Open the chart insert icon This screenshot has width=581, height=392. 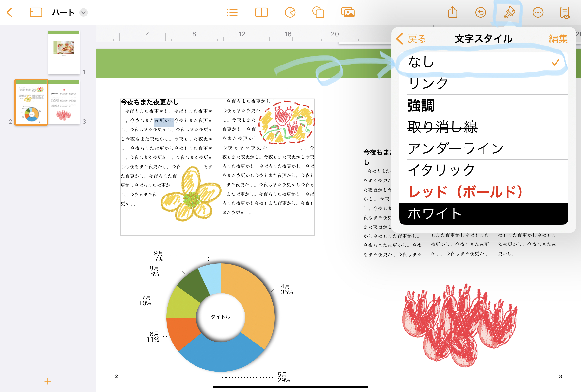(x=290, y=12)
